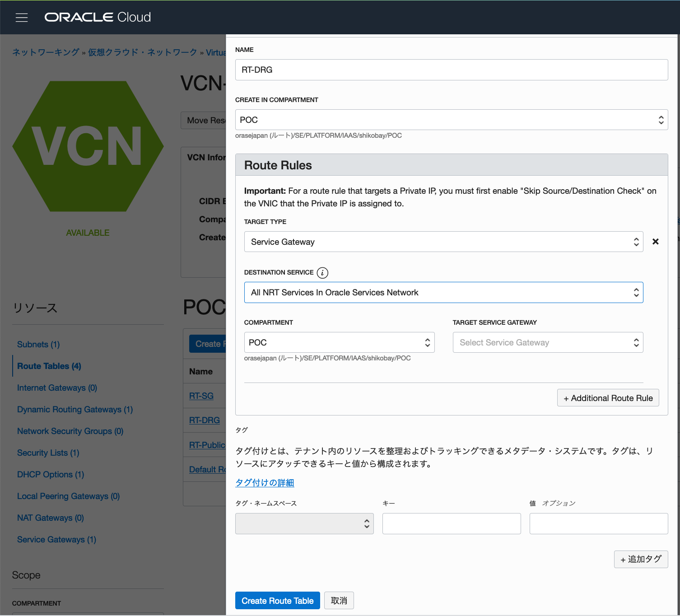Open RT-DRG route table link

click(x=205, y=420)
